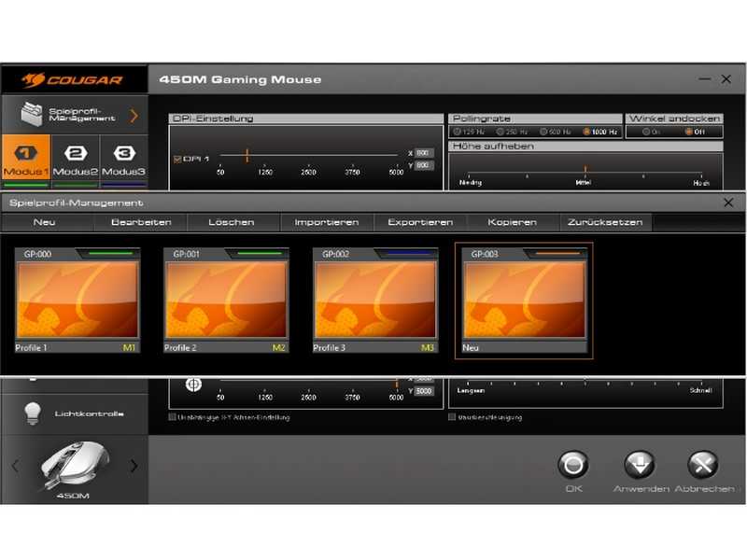747x560 pixels.
Task: Minimize the 450M Gaming Mouse window
Action: [705, 79]
